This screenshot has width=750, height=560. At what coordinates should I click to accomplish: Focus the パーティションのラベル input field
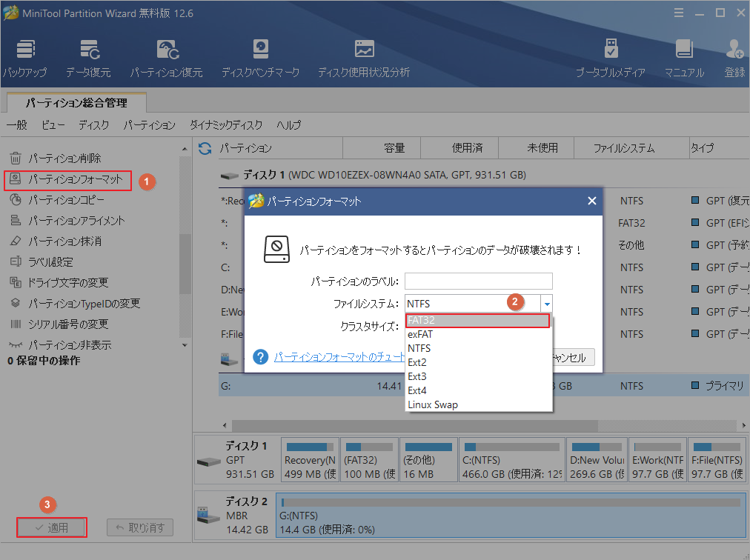tap(478, 281)
